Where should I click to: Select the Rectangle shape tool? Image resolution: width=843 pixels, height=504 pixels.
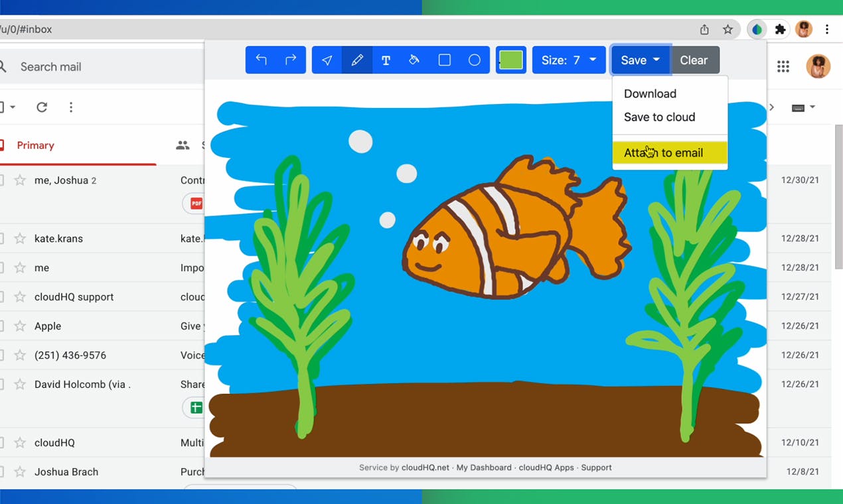[445, 60]
